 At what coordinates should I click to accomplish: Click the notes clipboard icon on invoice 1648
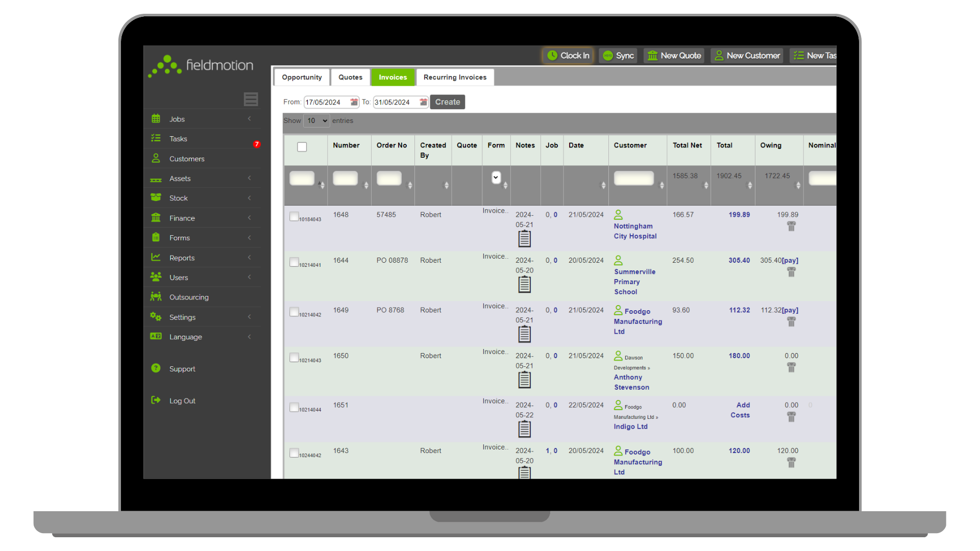tap(524, 238)
